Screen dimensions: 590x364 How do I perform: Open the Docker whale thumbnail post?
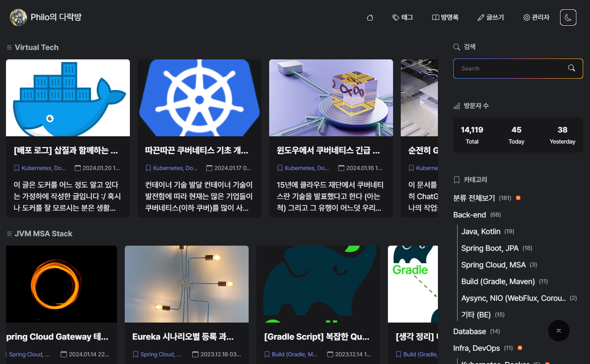coord(68,98)
